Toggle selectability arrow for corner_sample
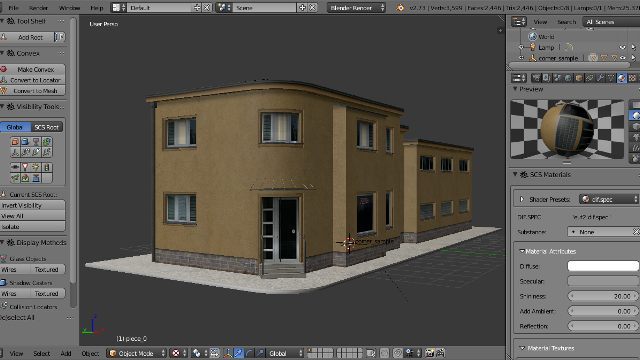The height and width of the screenshot is (360, 640). [633, 58]
